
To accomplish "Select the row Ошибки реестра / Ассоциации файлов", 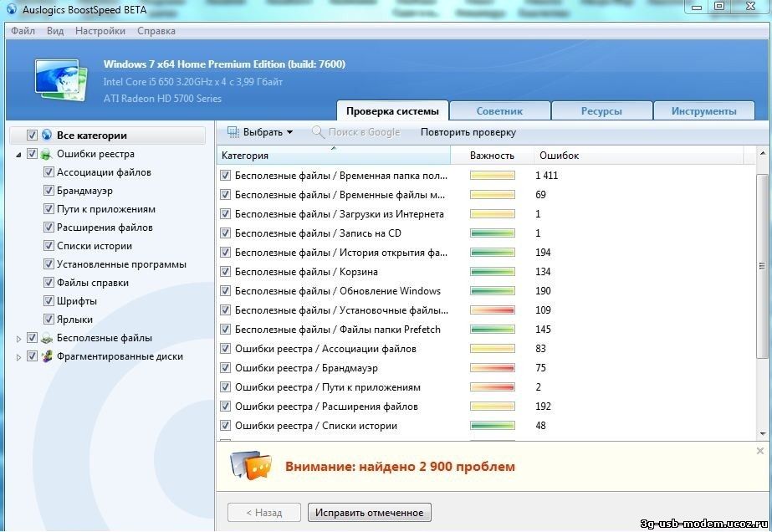I will click(x=485, y=349).
